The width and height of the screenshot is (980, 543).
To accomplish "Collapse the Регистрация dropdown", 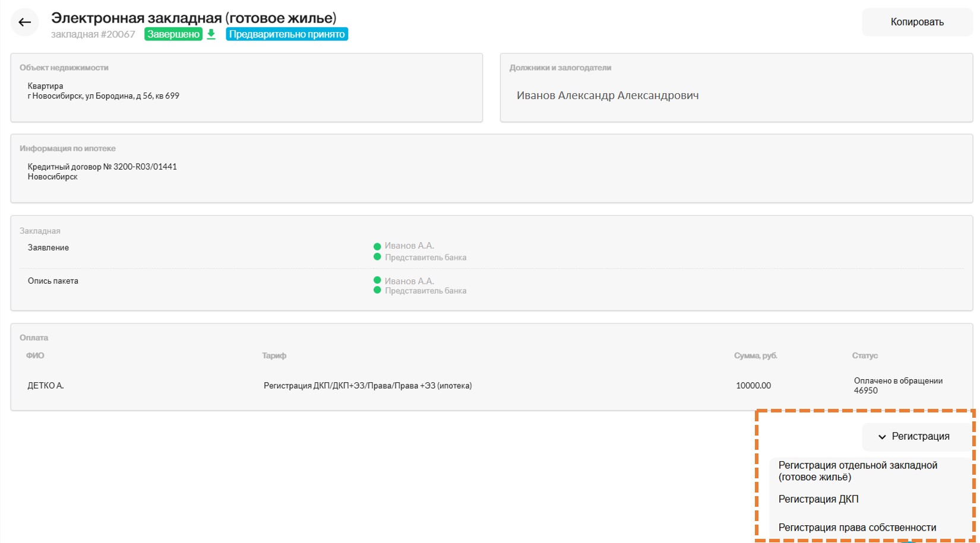I will pyautogui.click(x=913, y=437).
